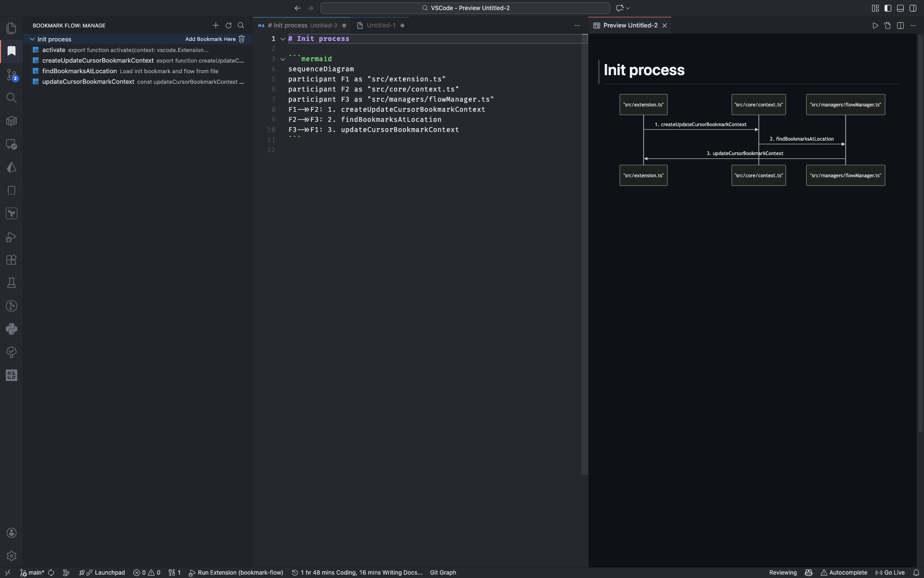Collapse the Init process bookmark group

pyautogui.click(x=32, y=39)
